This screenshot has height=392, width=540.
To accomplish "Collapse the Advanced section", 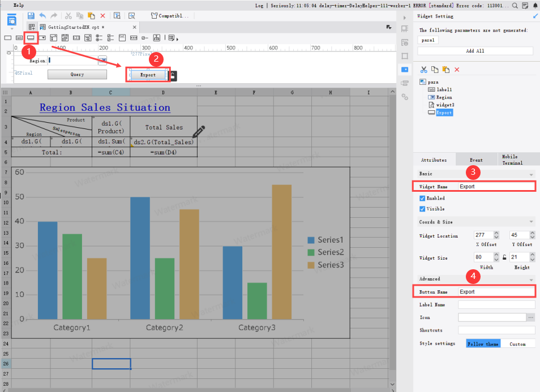I will pos(530,278).
